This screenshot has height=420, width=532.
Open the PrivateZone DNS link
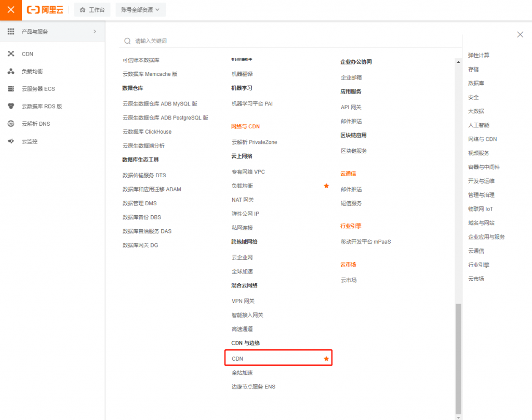(255, 142)
